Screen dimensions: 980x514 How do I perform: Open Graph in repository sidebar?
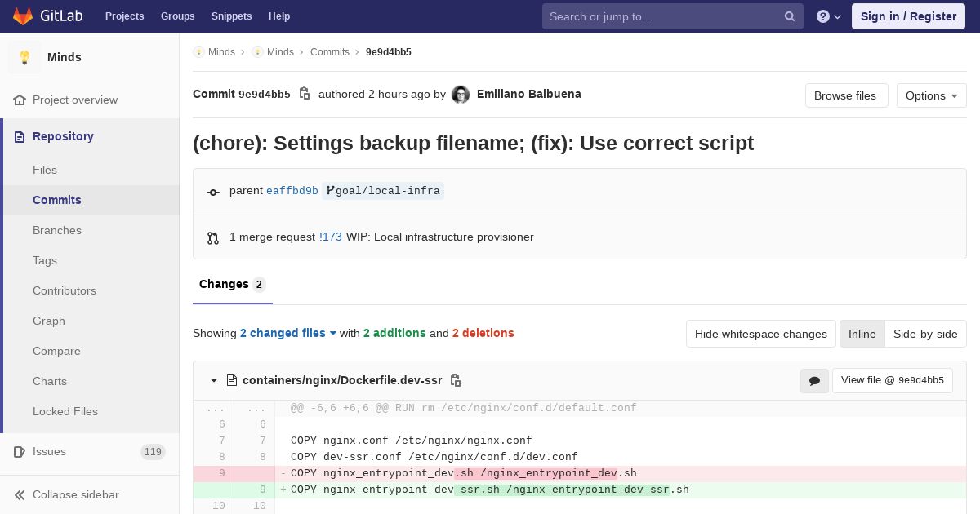(49, 321)
